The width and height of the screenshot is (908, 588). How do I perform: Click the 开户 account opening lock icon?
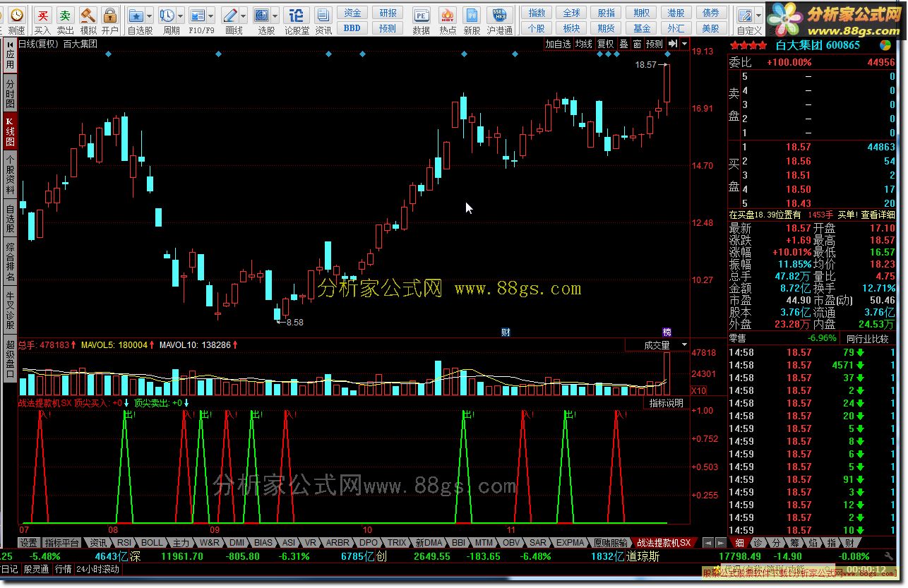tap(109, 15)
